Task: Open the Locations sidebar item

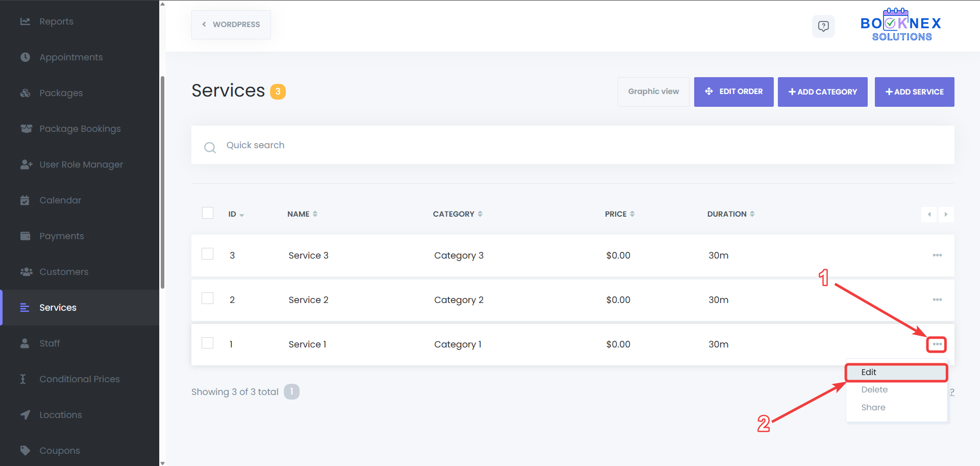Action: (x=60, y=415)
